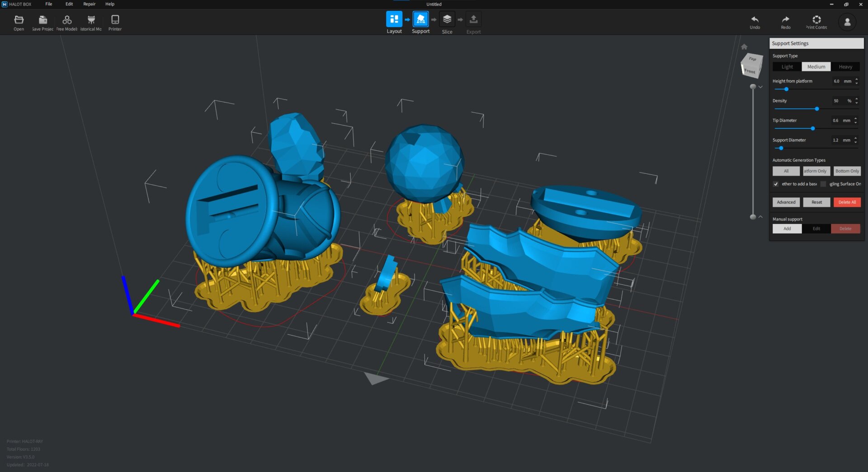Click the down chevron above the clipping slider
The image size is (868, 472).
coord(760,87)
